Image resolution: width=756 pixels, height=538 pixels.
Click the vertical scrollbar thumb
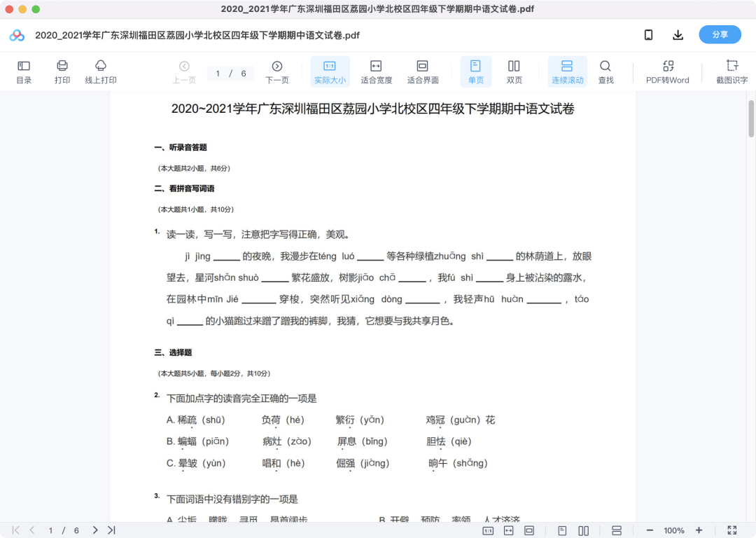[750, 118]
